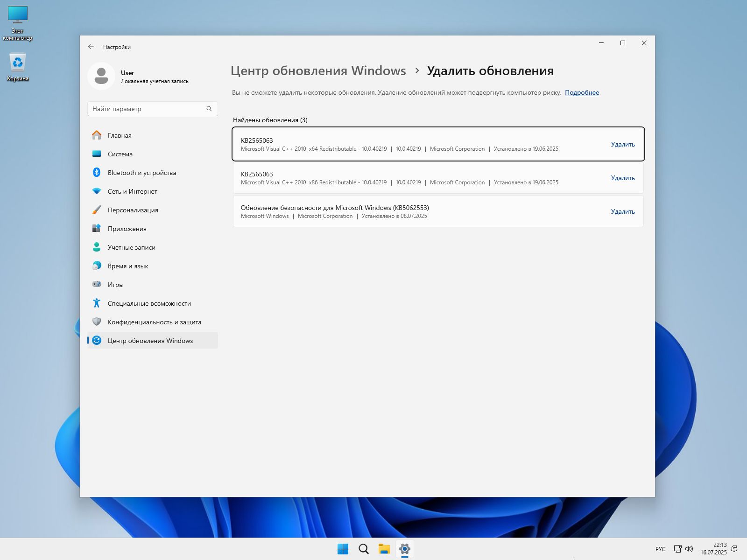Click the network tray icon

(x=677, y=549)
